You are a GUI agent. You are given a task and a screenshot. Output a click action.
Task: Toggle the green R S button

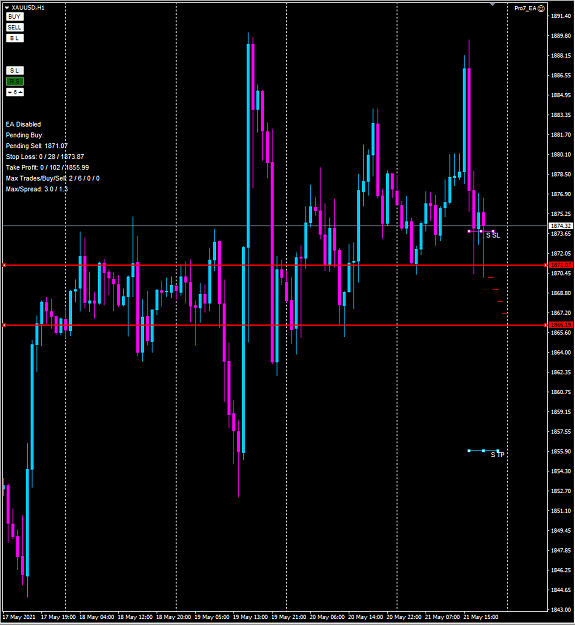(15, 81)
